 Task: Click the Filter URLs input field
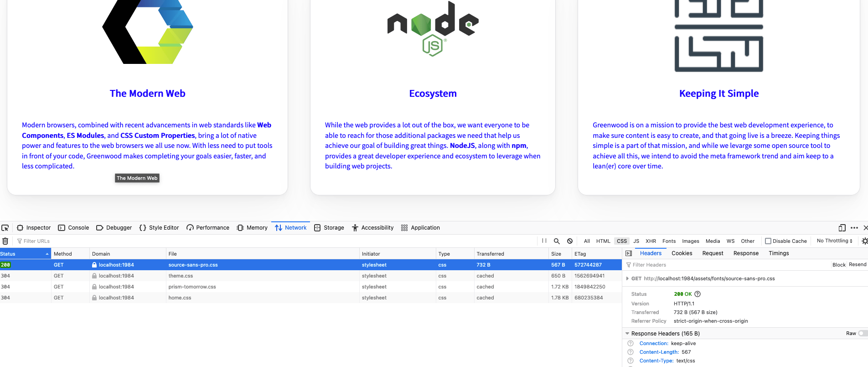[276, 241]
